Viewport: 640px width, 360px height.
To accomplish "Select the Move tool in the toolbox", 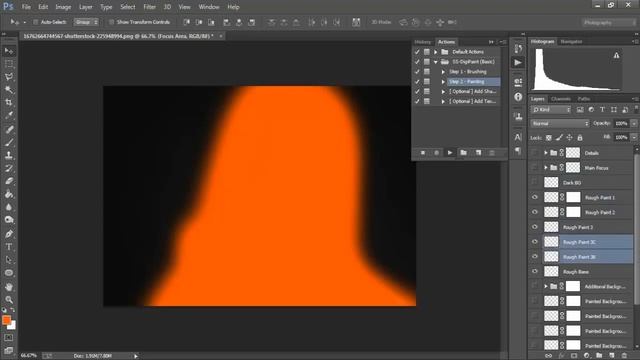I will (x=9, y=51).
